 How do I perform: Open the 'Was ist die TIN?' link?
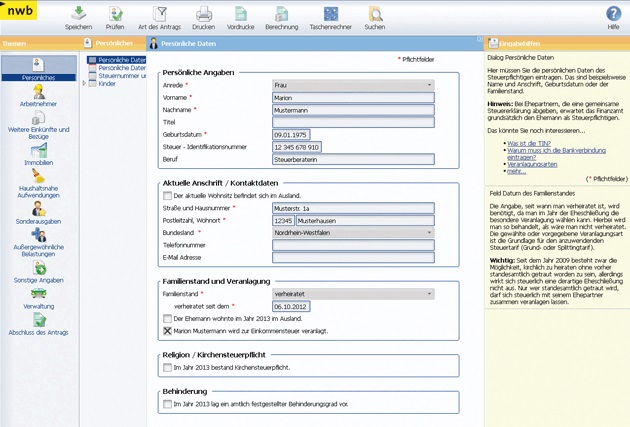[x=529, y=143]
